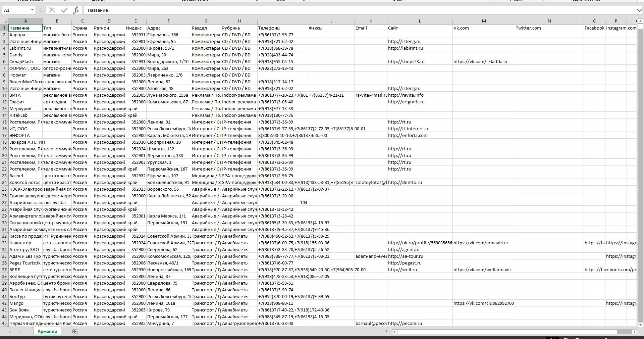Click cell http://agent.ru
Screen dimensions: 644x339
tap(420, 250)
